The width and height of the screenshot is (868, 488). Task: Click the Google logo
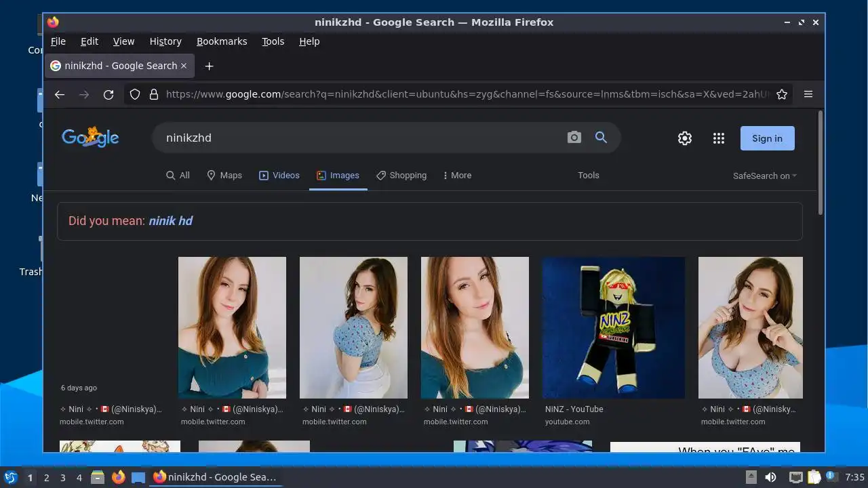pyautogui.click(x=90, y=138)
